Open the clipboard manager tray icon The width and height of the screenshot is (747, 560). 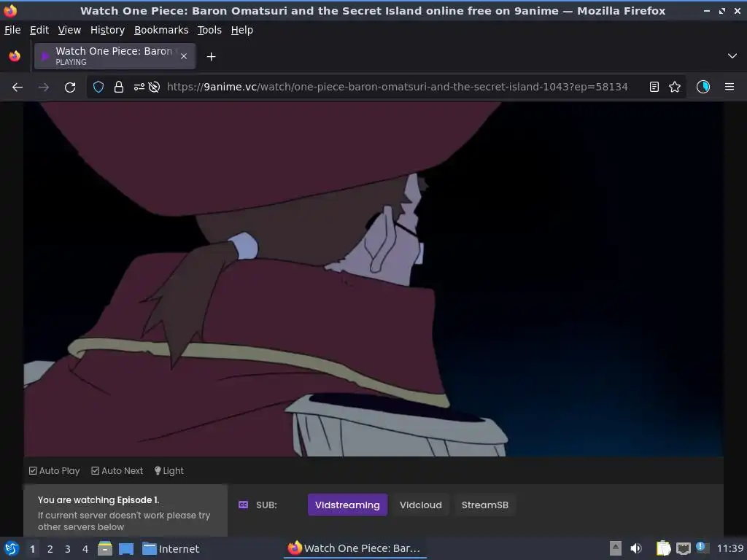tap(663, 548)
